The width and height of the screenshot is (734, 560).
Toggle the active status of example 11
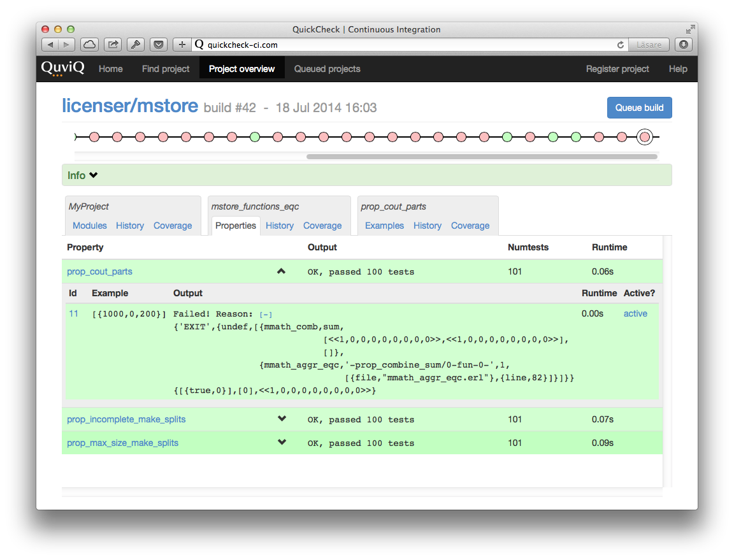pos(635,313)
